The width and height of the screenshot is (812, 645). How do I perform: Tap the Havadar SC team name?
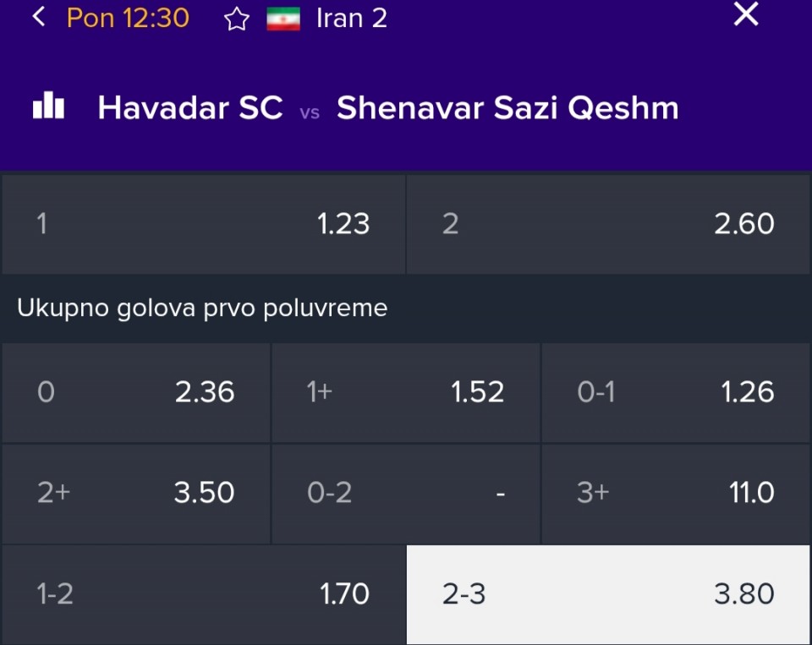190,108
